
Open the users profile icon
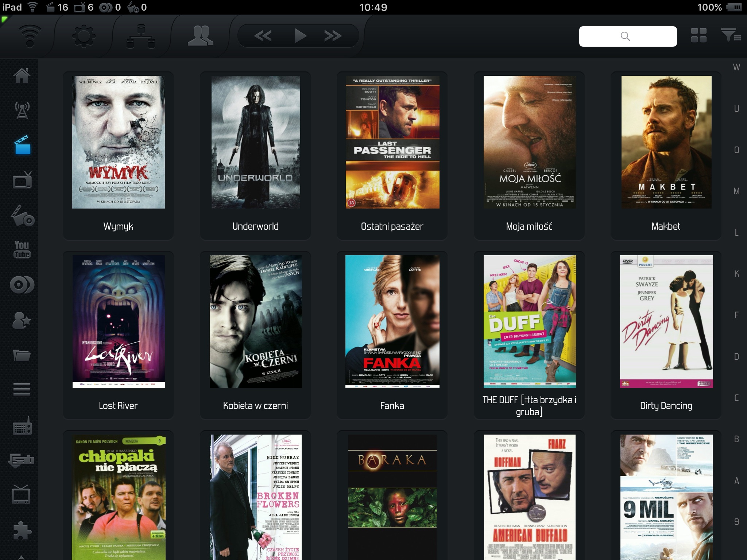point(200,36)
